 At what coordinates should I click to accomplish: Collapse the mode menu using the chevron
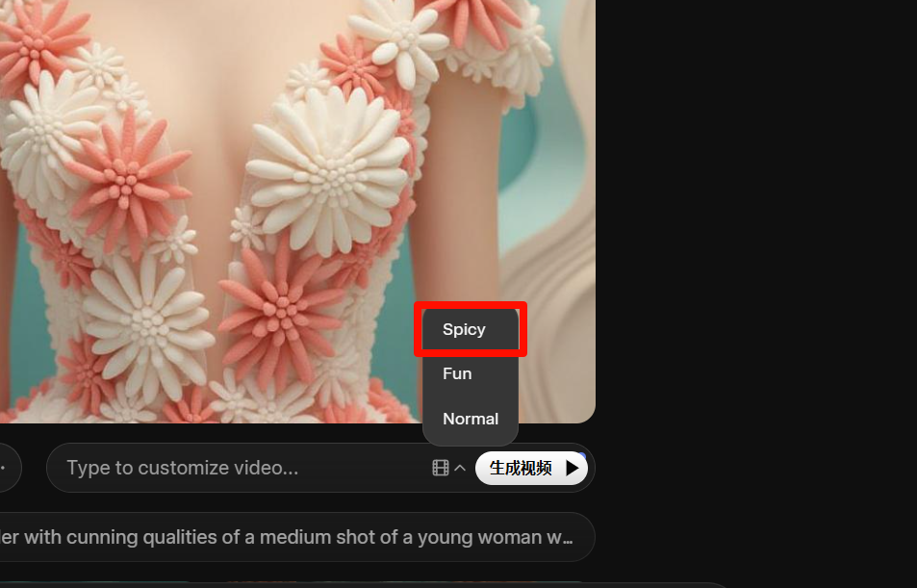460,468
